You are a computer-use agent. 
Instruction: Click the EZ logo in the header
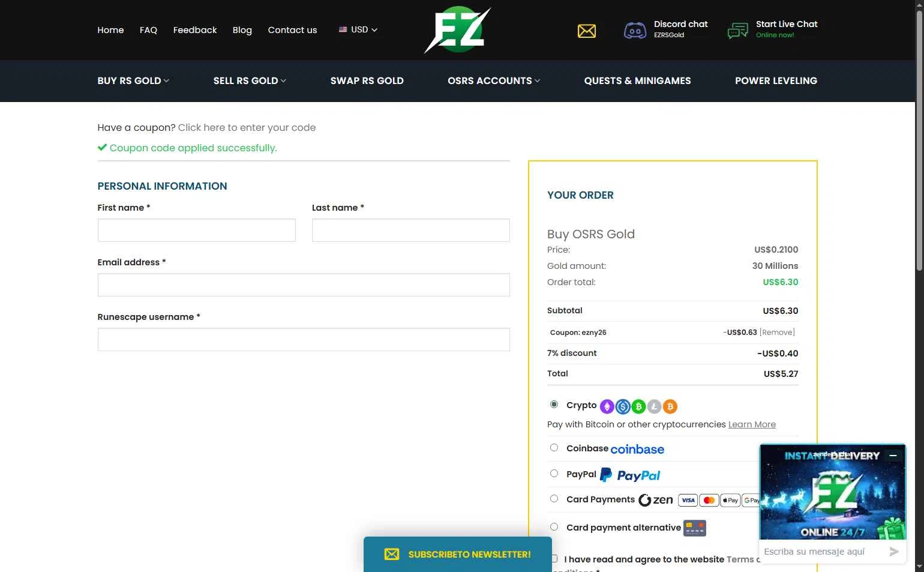pos(458,30)
